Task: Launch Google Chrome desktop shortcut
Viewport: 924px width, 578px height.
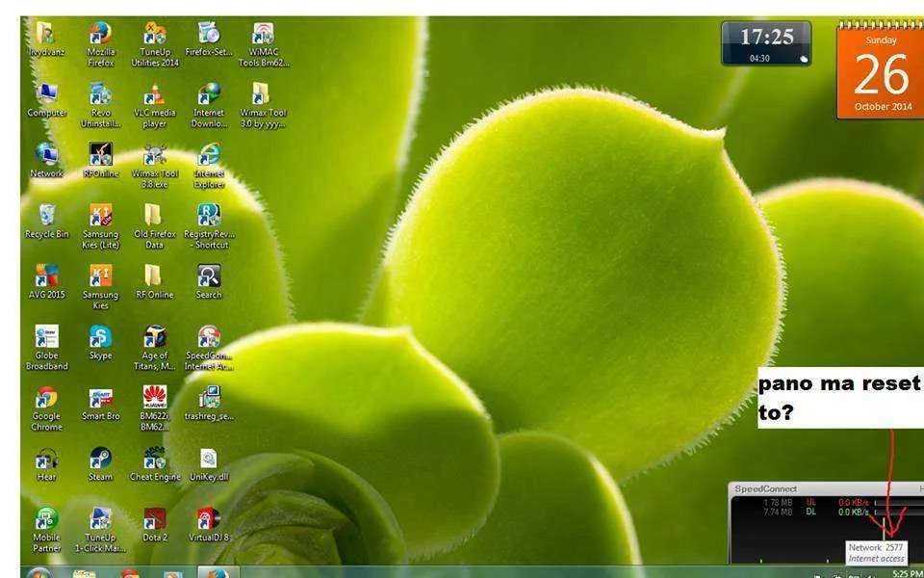Action: point(46,408)
